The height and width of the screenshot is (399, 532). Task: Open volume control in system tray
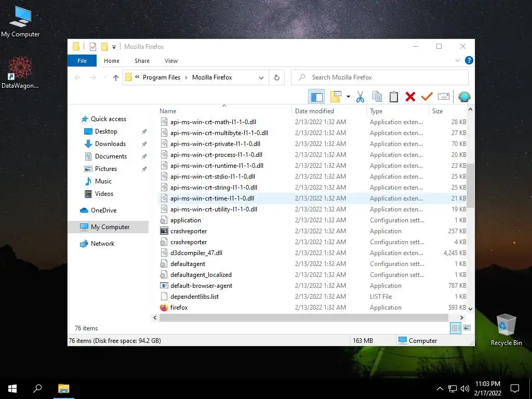click(465, 389)
